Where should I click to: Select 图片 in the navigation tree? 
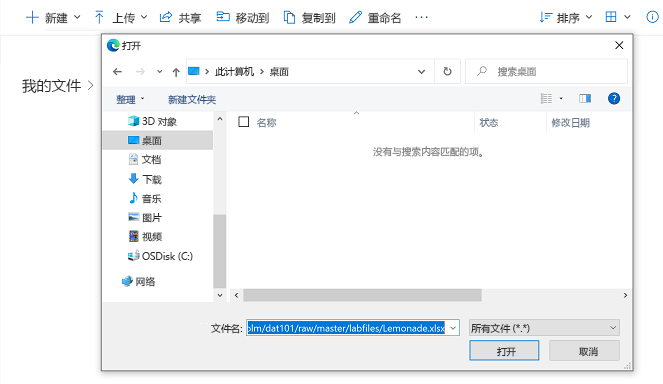click(145, 217)
